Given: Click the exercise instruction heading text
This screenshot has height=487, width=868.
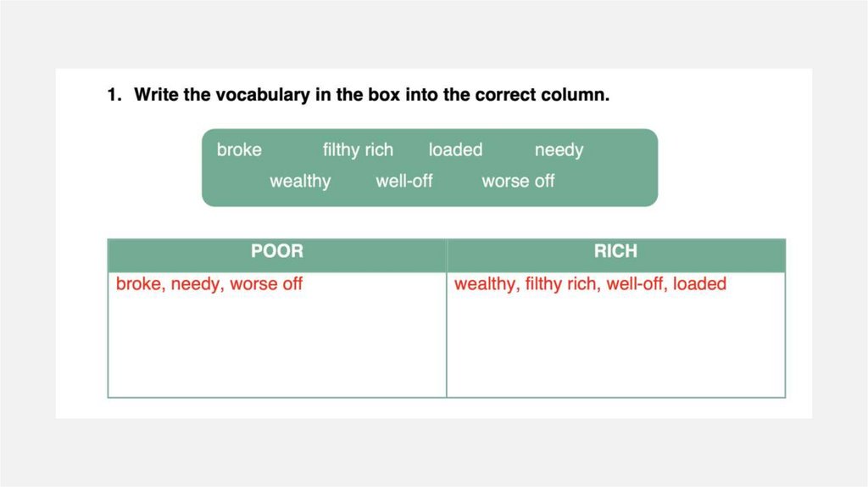Looking at the screenshot, I should (x=371, y=95).
